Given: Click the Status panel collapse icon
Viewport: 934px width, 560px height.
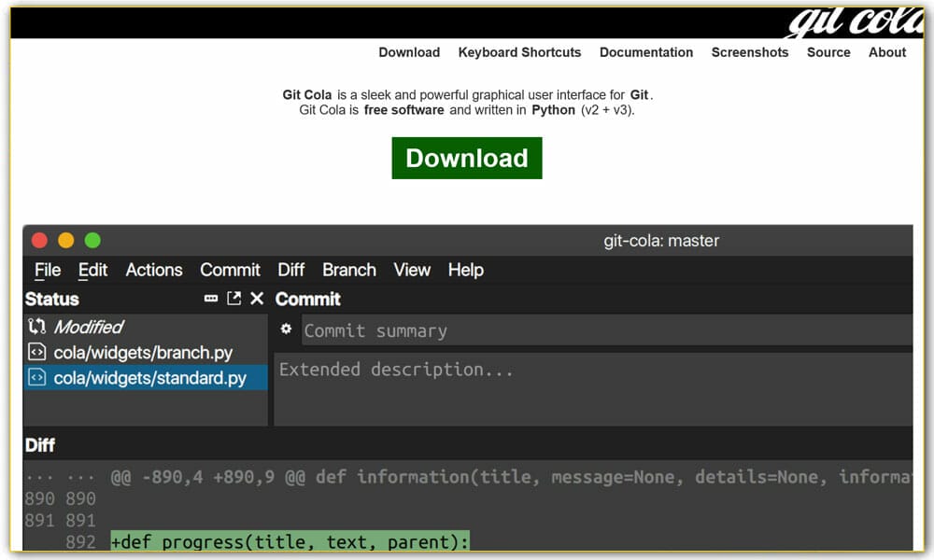Looking at the screenshot, I should pyautogui.click(x=211, y=299).
